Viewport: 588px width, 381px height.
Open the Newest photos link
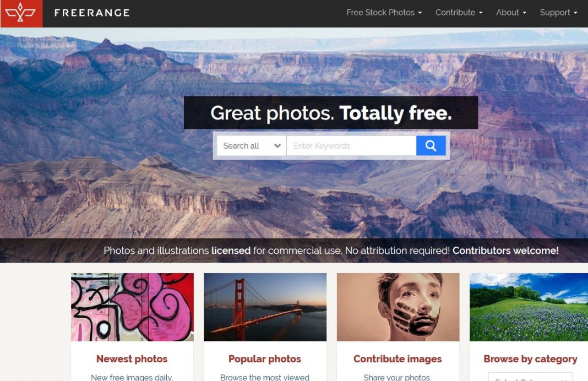[132, 359]
